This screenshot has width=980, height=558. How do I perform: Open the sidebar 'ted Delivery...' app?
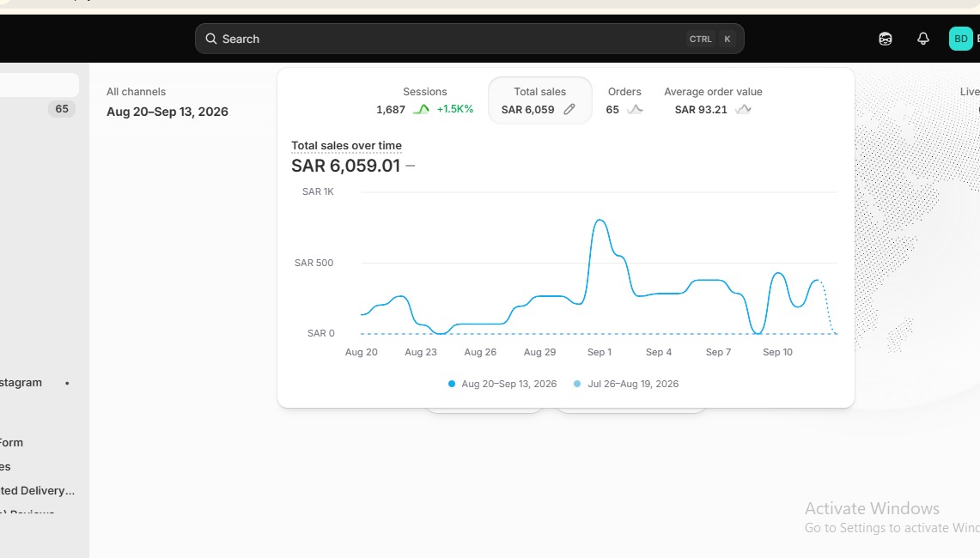click(38, 490)
